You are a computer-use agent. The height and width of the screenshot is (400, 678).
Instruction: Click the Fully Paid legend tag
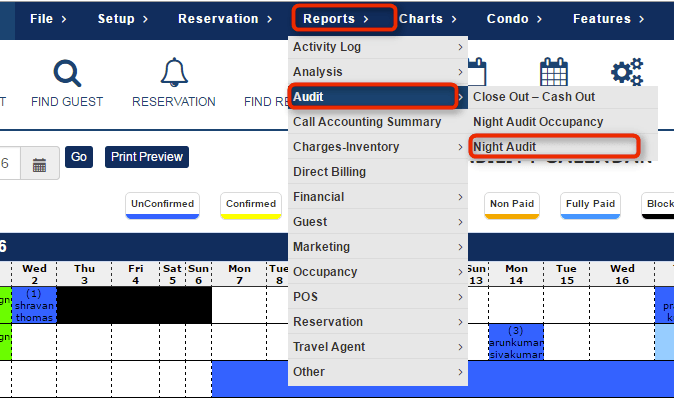pos(590,205)
